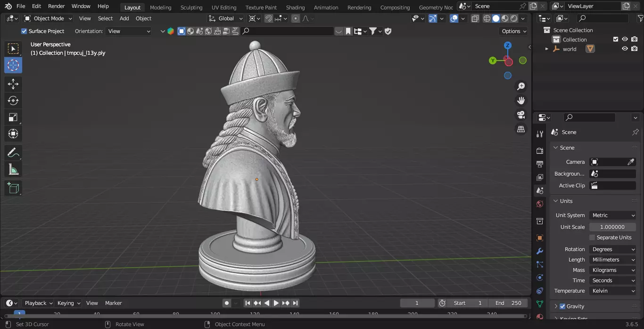The height and width of the screenshot is (329, 644).
Task: Select the Select Box tool
Action: [13, 49]
